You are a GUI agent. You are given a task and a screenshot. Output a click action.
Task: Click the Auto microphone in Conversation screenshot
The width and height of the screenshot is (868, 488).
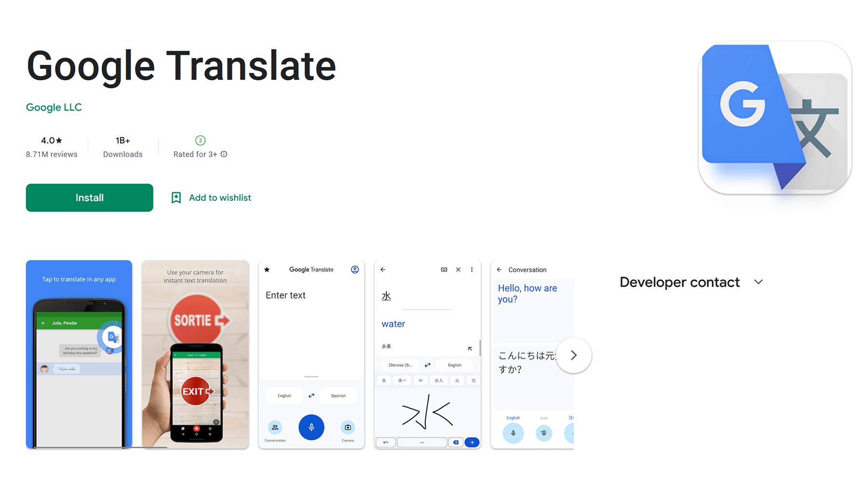(x=544, y=433)
